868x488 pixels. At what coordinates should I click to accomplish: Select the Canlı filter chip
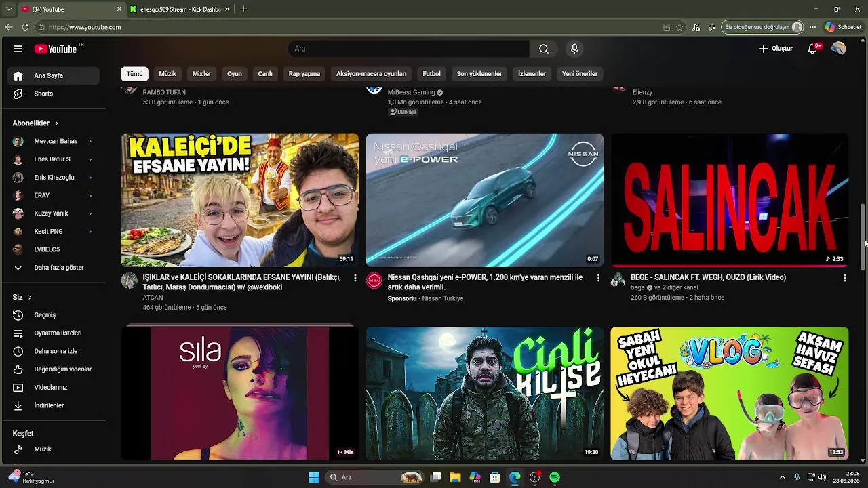click(x=265, y=74)
